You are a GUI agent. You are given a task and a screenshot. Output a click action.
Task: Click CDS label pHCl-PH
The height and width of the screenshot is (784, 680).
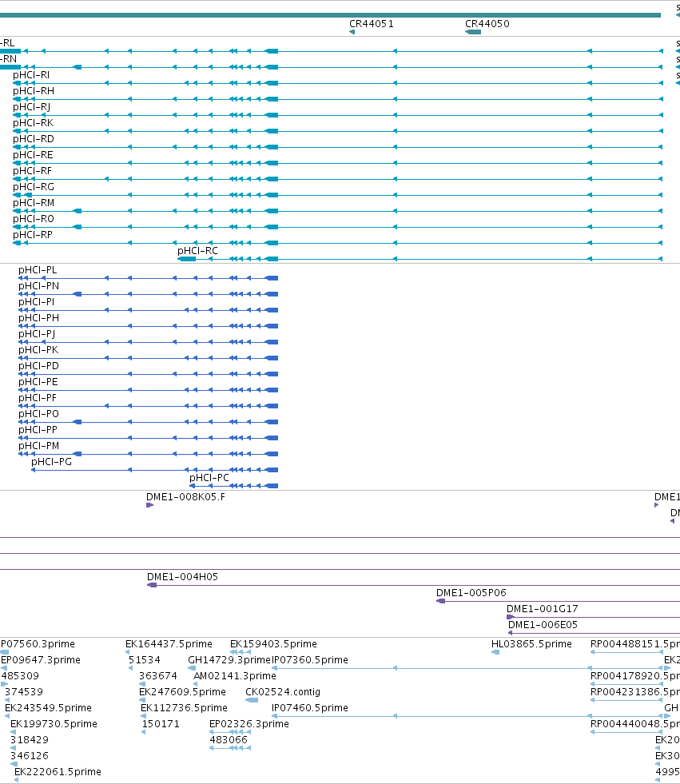[38, 318]
